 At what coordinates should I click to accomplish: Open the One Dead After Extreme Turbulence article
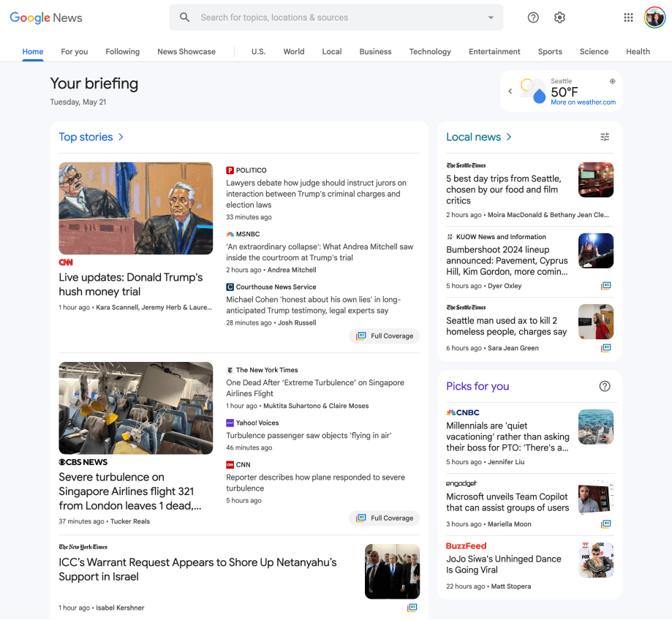tap(315, 388)
